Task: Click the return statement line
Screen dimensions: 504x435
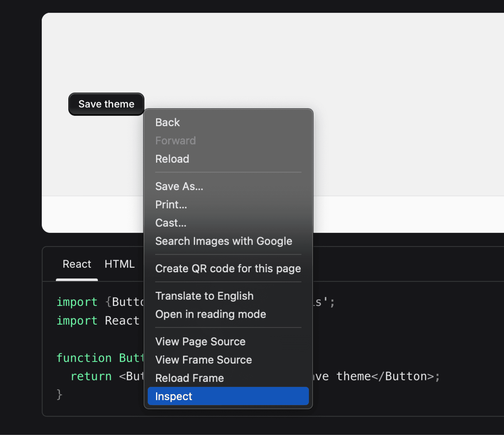Action: coord(91,376)
